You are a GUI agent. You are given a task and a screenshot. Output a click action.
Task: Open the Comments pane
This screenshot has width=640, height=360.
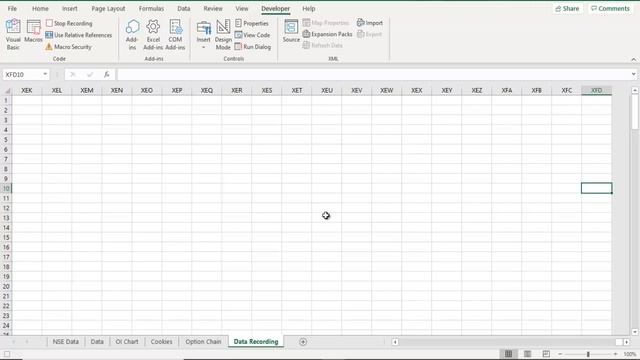click(x=610, y=9)
